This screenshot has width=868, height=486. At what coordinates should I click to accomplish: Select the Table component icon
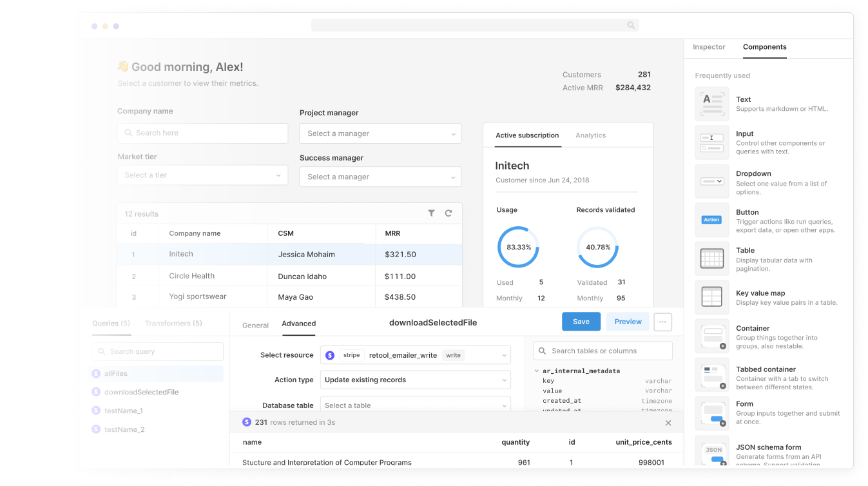(x=711, y=258)
